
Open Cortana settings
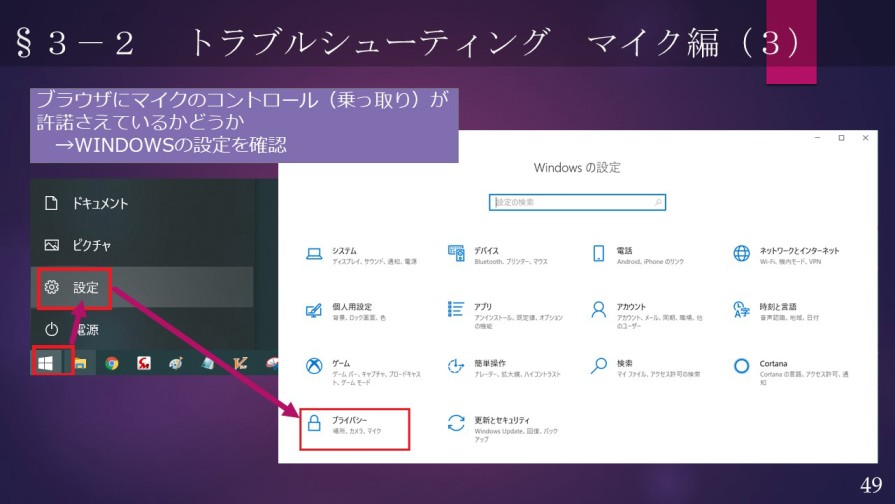pyautogui.click(x=773, y=364)
